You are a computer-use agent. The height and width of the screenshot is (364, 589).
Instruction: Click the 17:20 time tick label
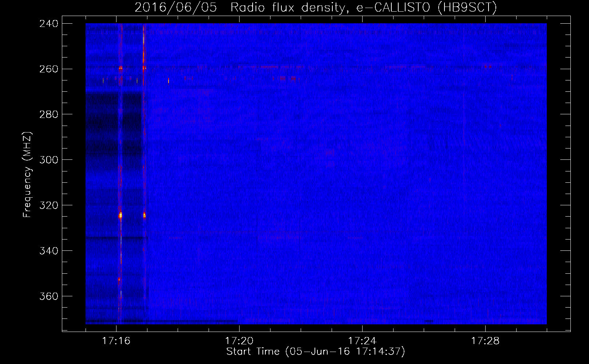(x=239, y=341)
